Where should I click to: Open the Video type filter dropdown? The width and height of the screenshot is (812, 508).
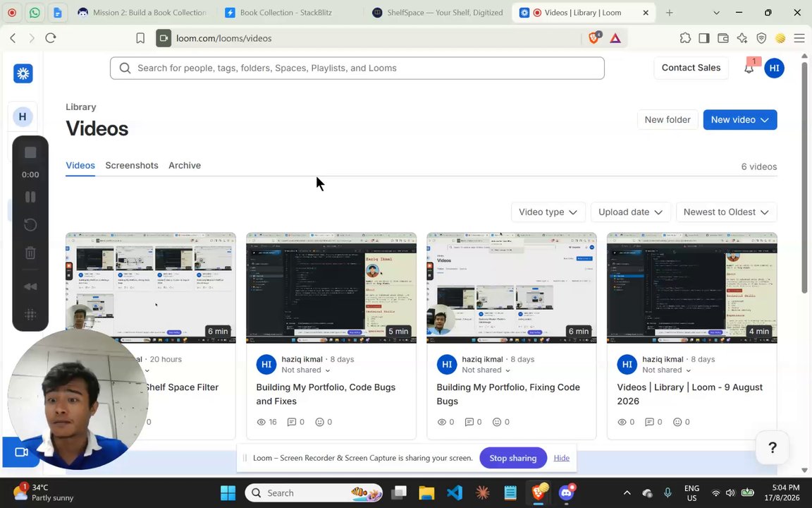(548, 212)
